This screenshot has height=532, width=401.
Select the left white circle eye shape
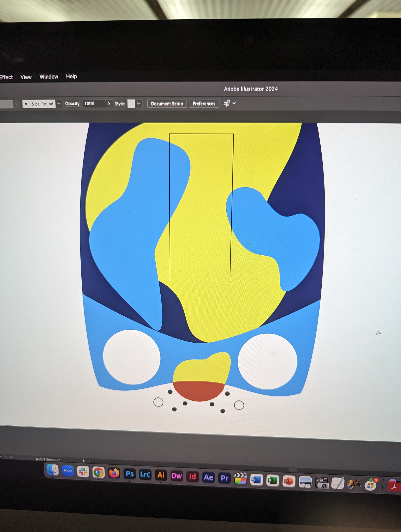pyautogui.click(x=132, y=357)
